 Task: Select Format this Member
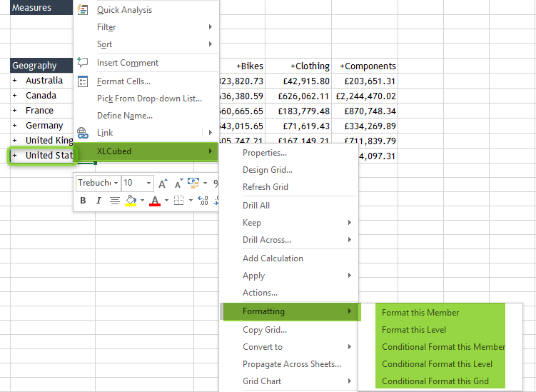[420, 313]
